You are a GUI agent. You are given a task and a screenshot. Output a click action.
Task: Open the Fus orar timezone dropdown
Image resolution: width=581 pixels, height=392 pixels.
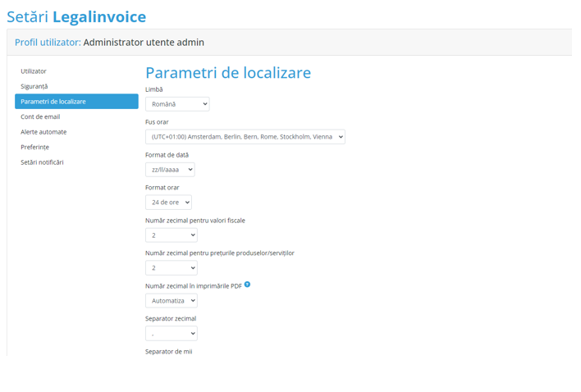pyautogui.click(x=245, y=137)
